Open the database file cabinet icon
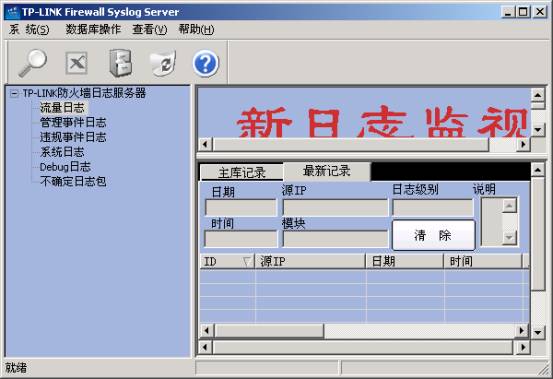The width and height of the screenshot is (553, 379). pyautogui.click(x=121, y=63)
